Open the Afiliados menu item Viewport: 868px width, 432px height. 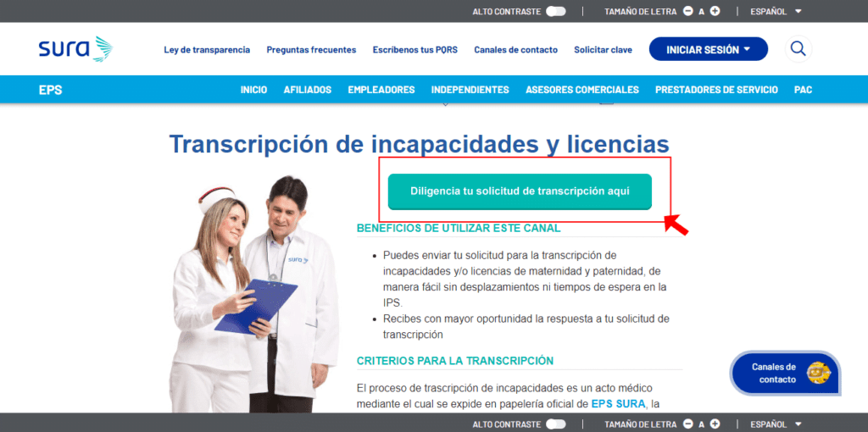307,90
